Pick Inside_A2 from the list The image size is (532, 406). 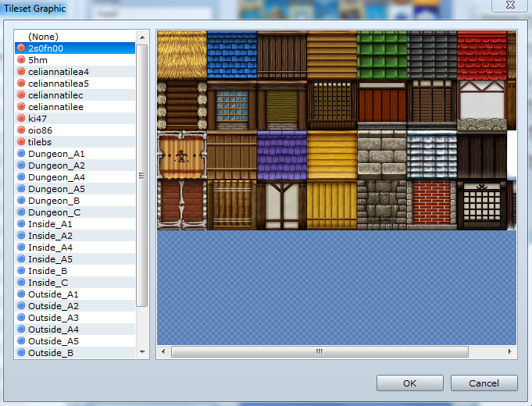[75, 235]
